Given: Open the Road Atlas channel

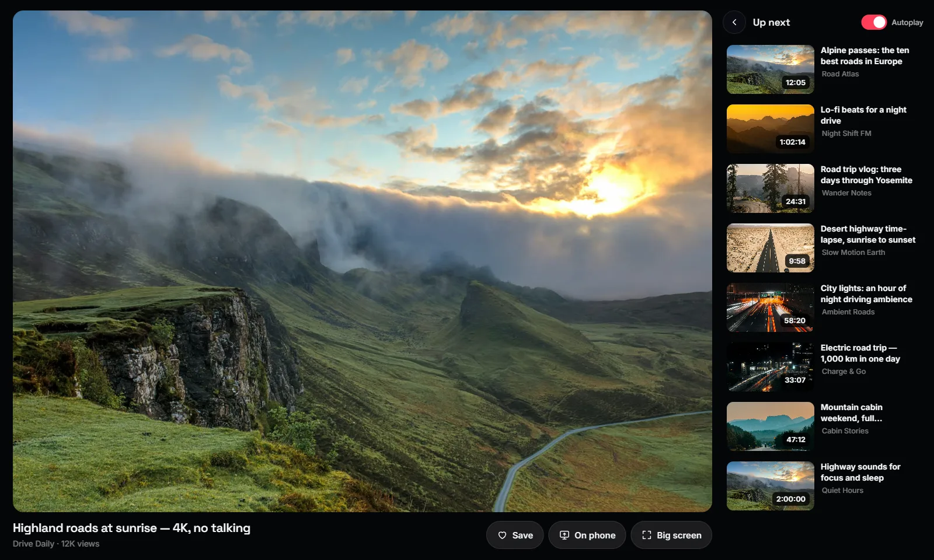Looking at the screenshot, I should [840, 74].
